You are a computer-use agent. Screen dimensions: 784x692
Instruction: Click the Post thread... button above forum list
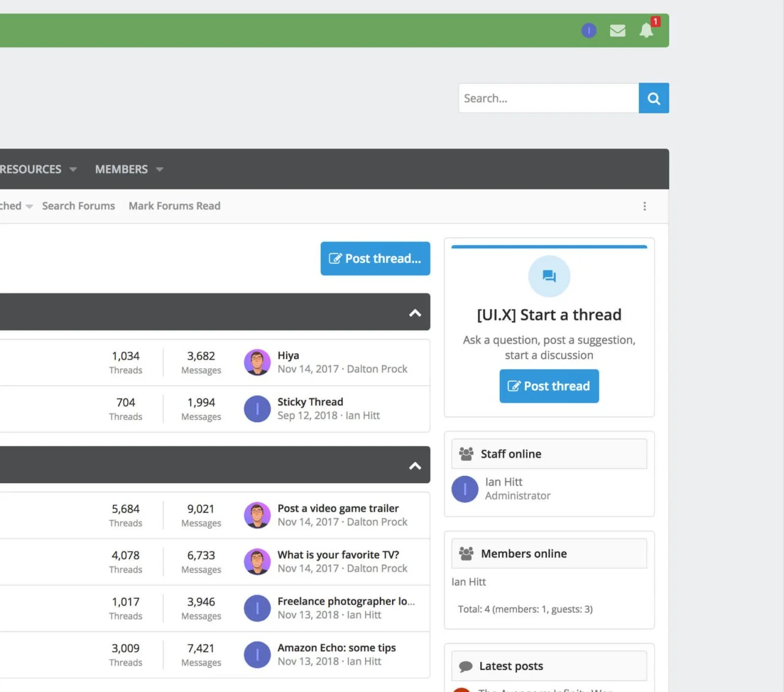point(375,259)
